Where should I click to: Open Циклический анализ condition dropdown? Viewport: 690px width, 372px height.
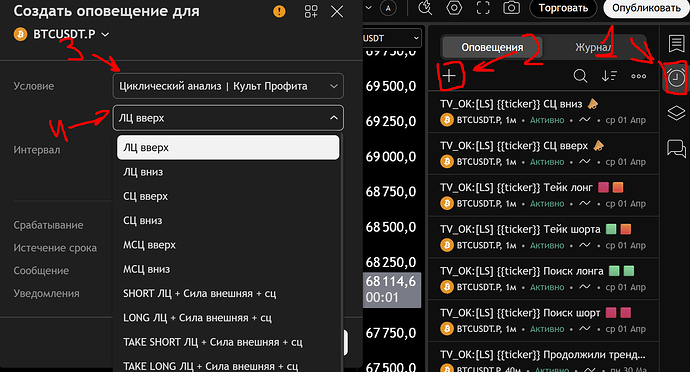[228, 86]
